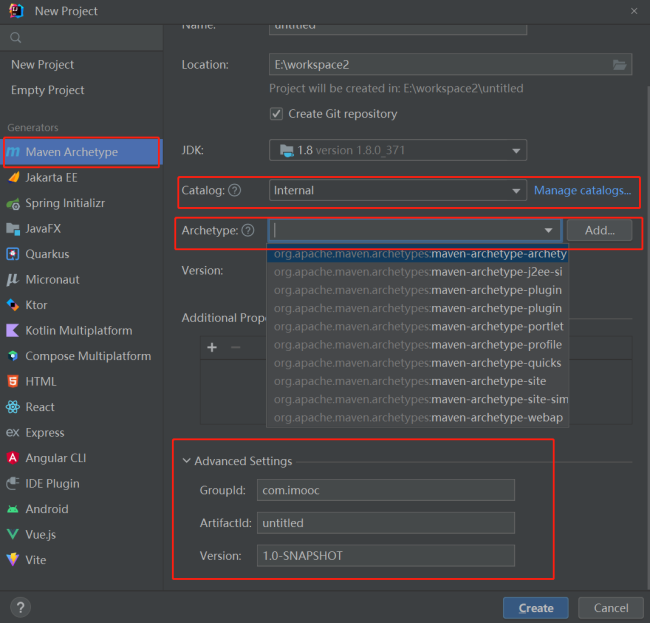Toggle the Create Git repository checkbox

(276, 114)
